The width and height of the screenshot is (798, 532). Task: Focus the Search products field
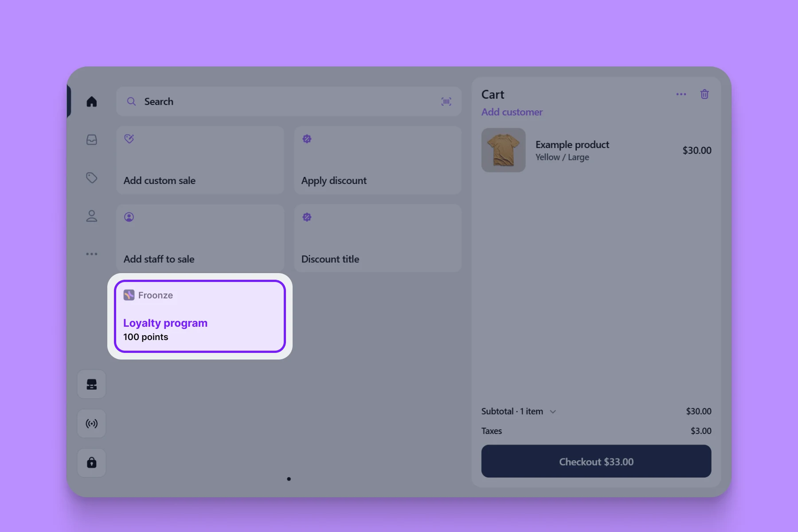tap(289, 102)
